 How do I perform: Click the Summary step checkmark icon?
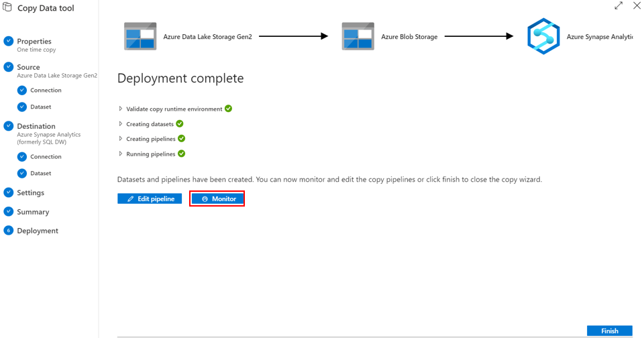pyautogui.click(x=8, y=211)
